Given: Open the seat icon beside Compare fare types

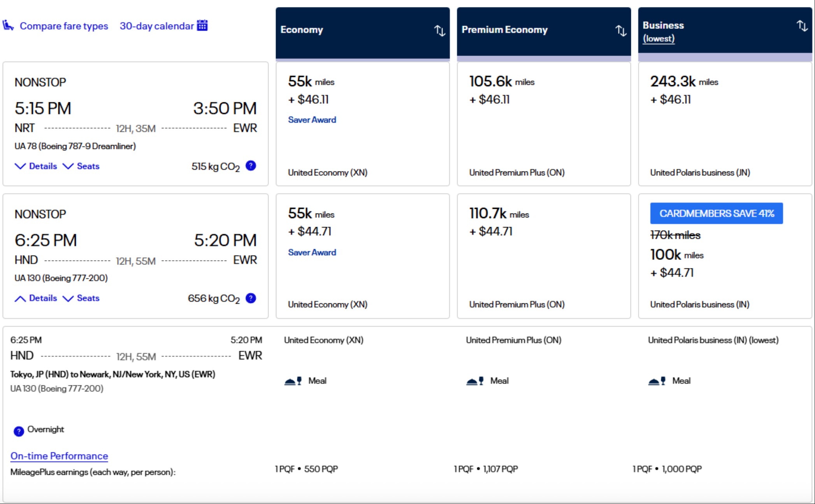Looking at the screenshot, I should point(8,26).
